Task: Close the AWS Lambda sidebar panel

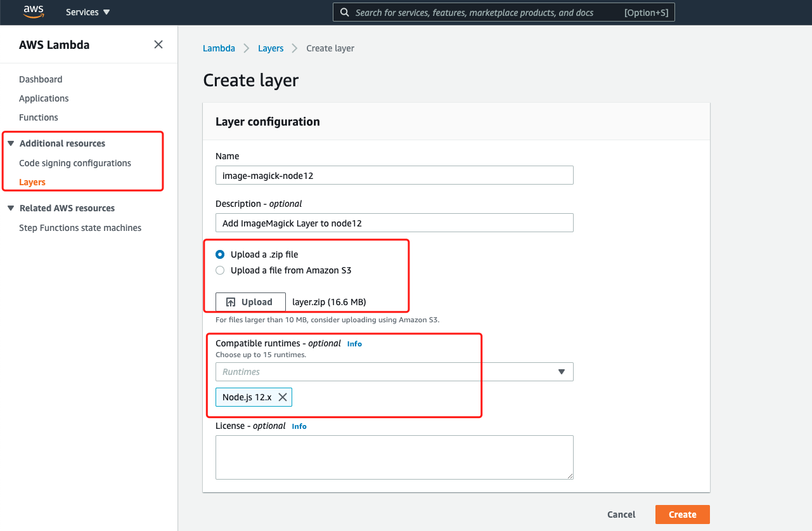Action: 158,44
